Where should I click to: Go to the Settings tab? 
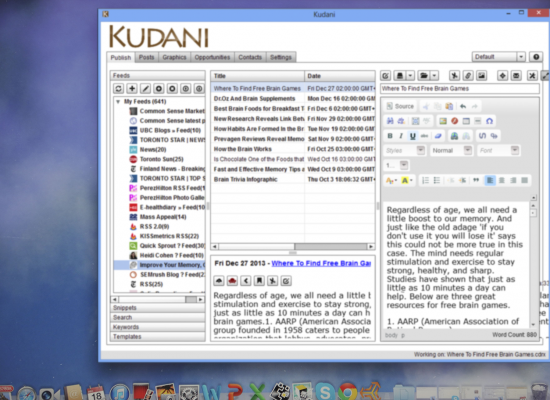pos(281,57)
